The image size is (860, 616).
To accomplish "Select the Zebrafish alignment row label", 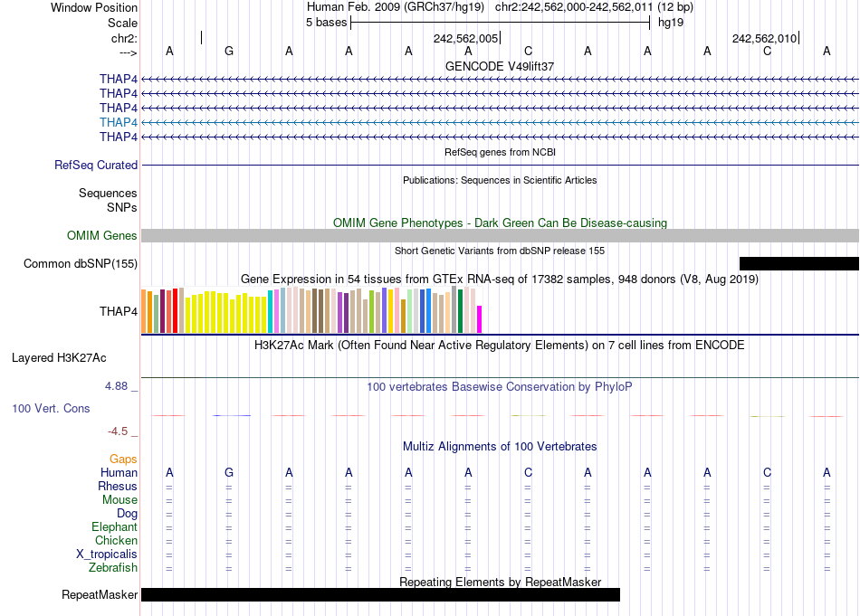I will 113,567.
